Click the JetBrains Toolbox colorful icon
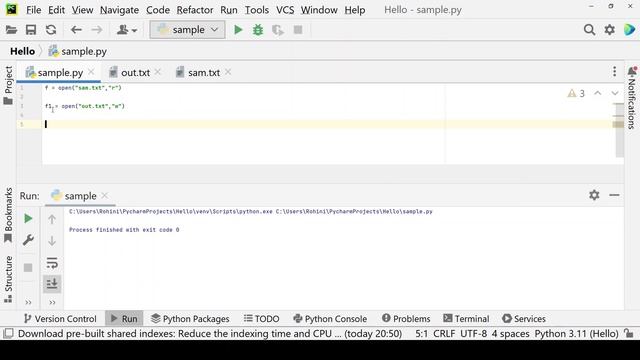The height and width of the screenshot is (360, 640). 629,30
